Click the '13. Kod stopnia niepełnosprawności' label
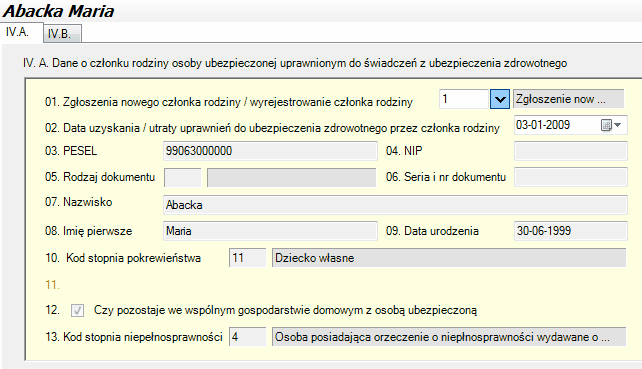The height and width of the screenshot is (369, 642). (x=133, y=337)
